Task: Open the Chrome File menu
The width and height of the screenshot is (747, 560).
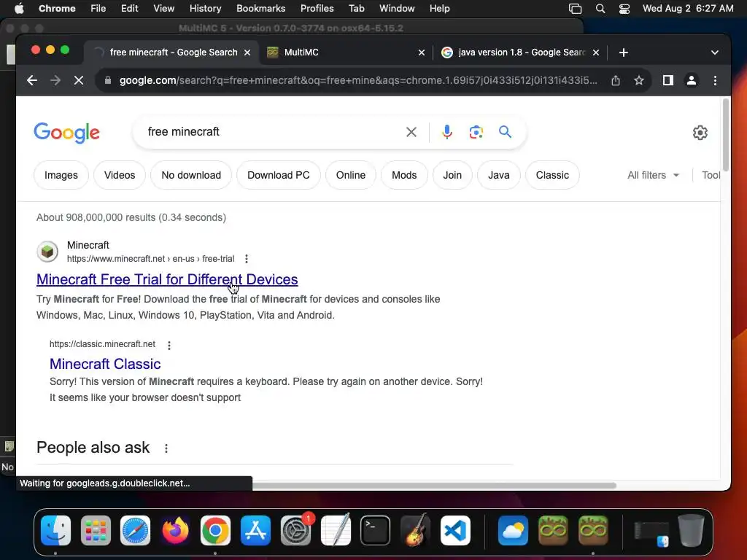Action: click(98, 9)
